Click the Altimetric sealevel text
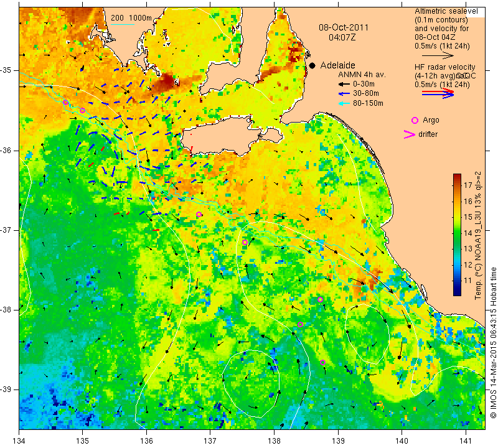The image size is (498, 448). coord(446,11)
